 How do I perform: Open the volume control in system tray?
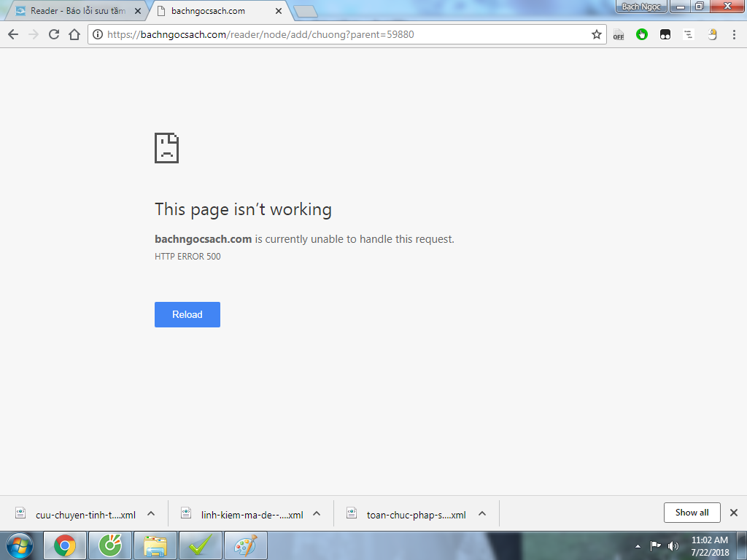tap(673, 545)
